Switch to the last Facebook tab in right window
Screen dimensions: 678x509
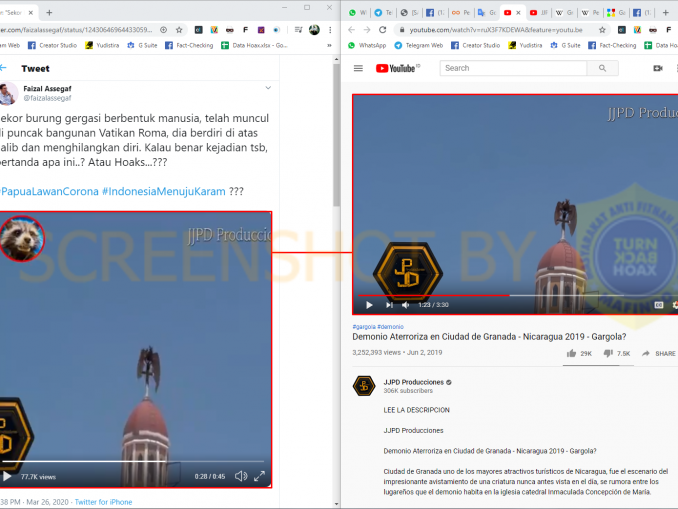coord(643,13)
